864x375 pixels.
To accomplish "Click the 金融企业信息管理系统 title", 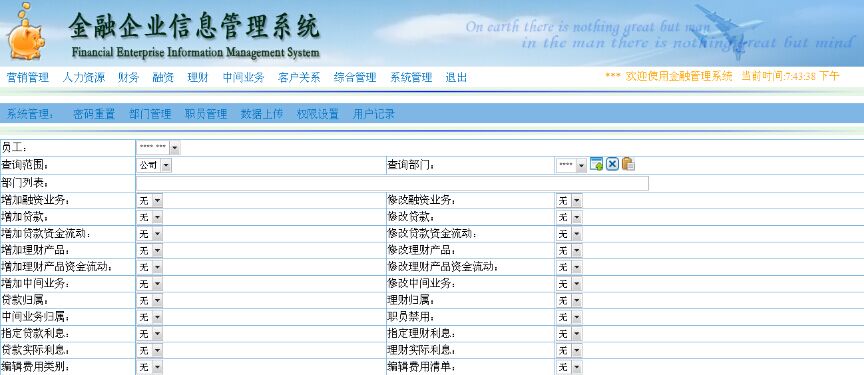I will [194, 26].
